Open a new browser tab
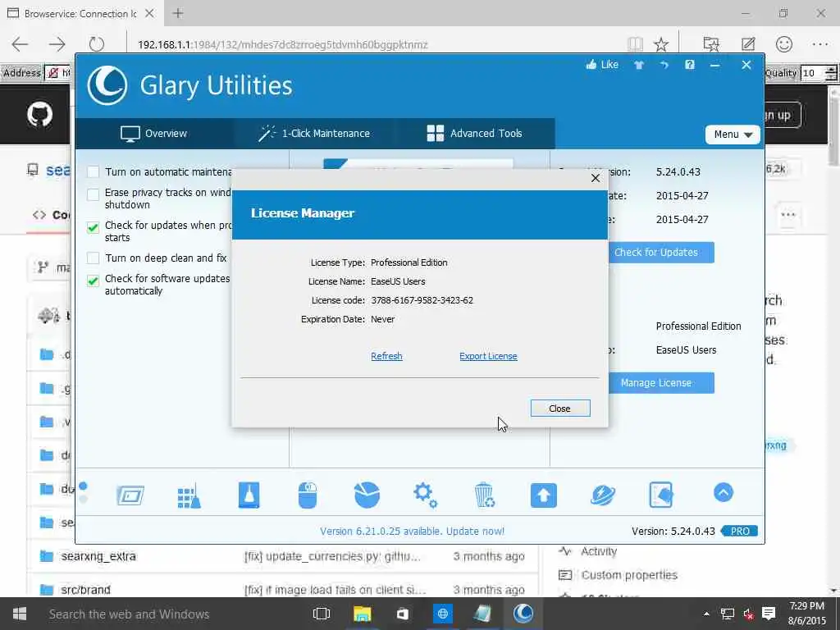 click(178, 13)
